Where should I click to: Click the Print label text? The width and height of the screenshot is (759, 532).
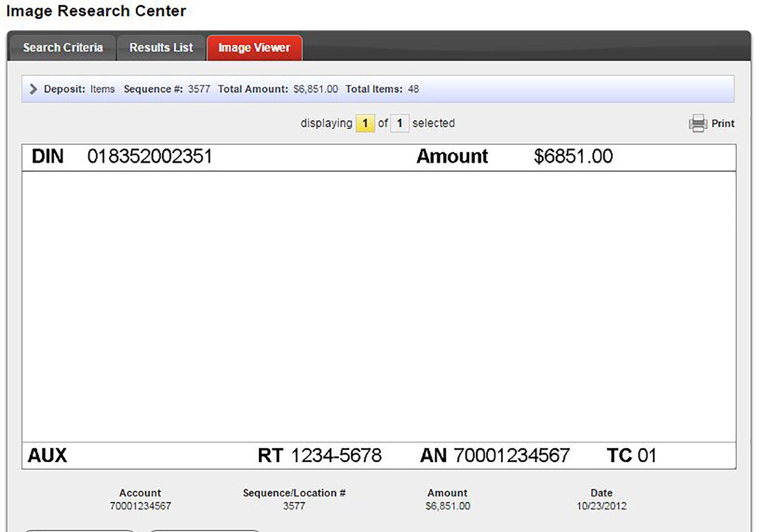point(723,123)
